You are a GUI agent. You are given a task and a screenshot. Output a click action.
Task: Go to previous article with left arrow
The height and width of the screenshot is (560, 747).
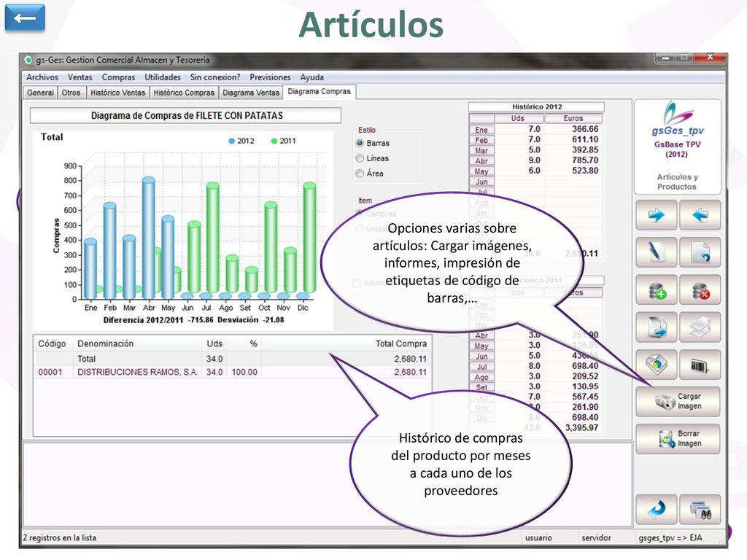point(700,215)
